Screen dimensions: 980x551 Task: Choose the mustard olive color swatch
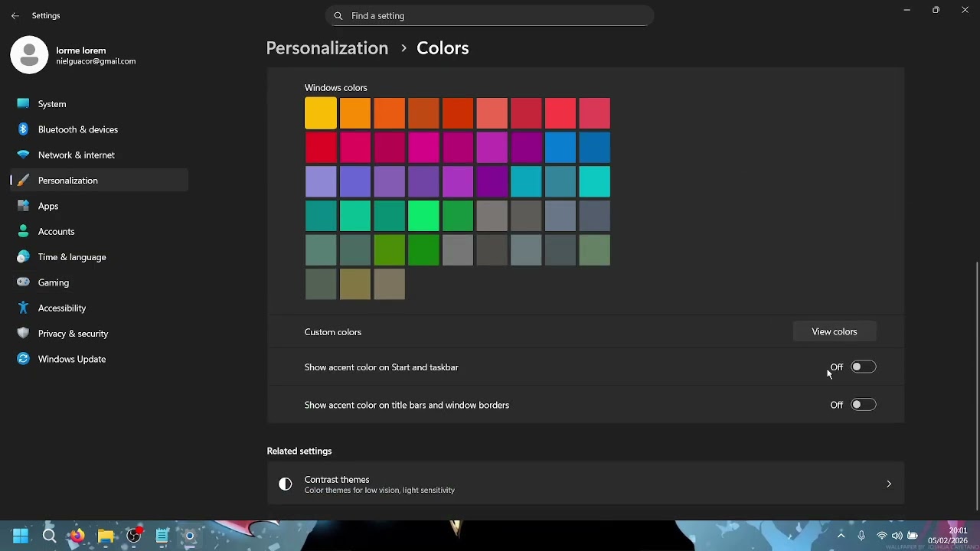[x=355, y=285]
